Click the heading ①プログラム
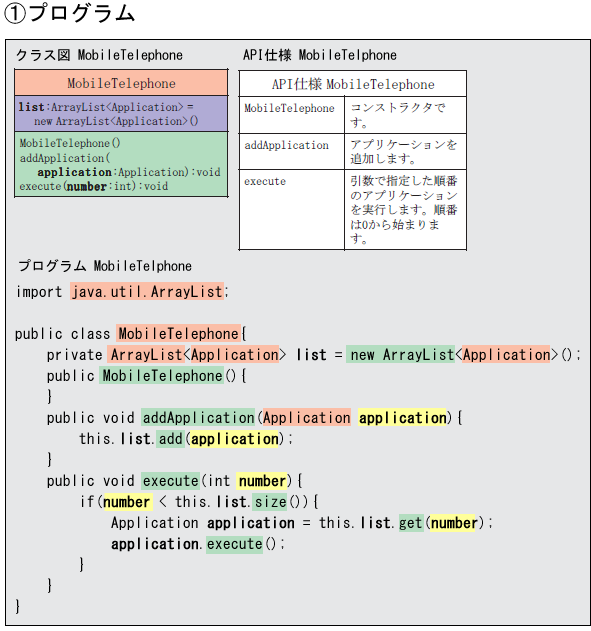 point(69,13)
